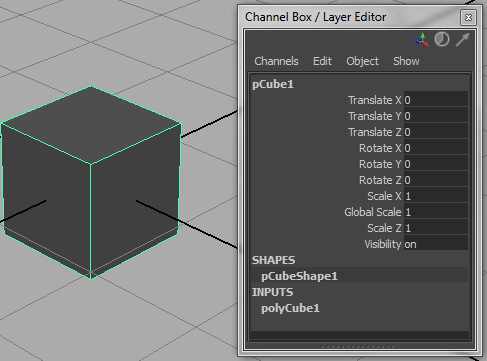The width and height of the screenshot is (487, 361).
Task: Click the Translate X value field
Action: [436, 100]
